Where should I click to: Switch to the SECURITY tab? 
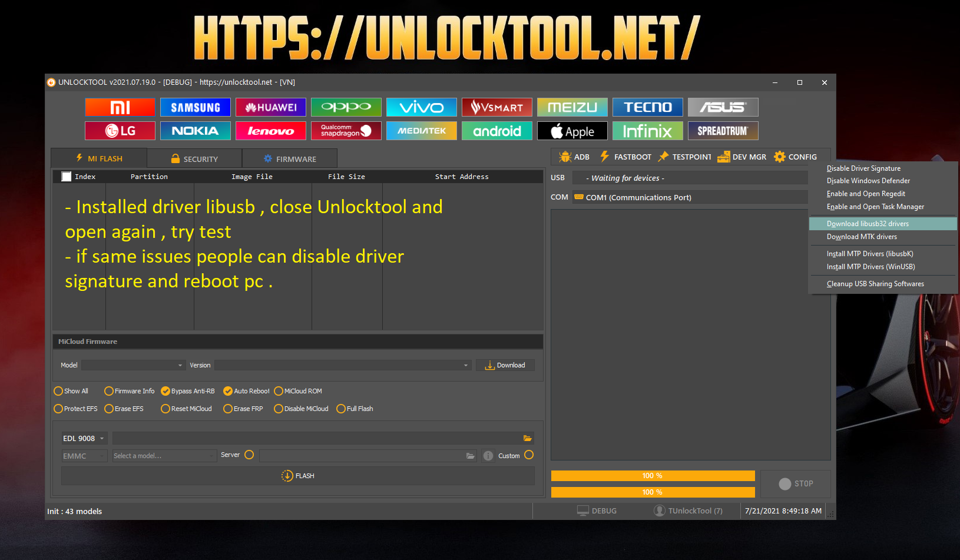point(194,159)
